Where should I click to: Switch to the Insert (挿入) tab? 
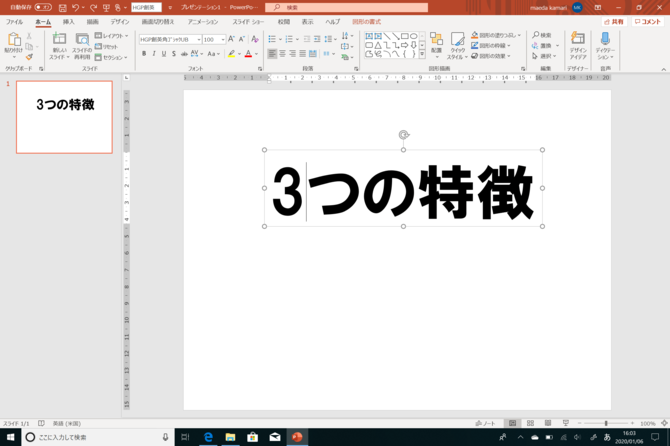click(x=68, y=22)
